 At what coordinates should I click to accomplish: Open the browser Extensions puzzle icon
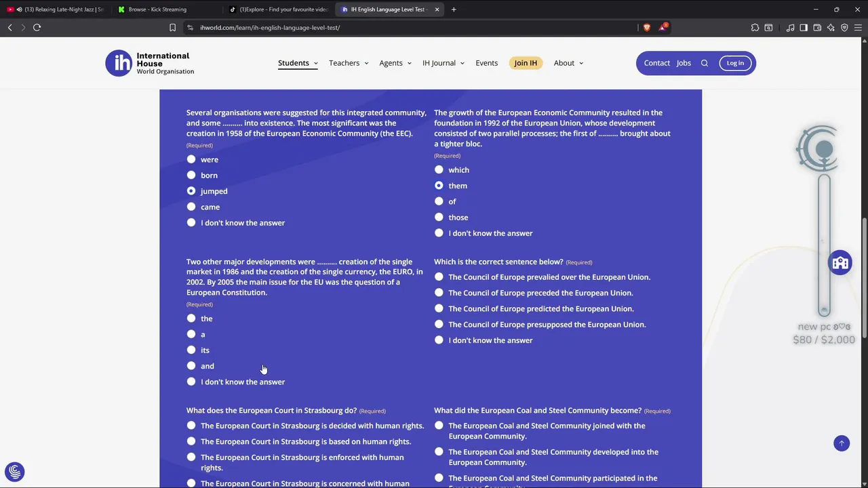point(755,27)
